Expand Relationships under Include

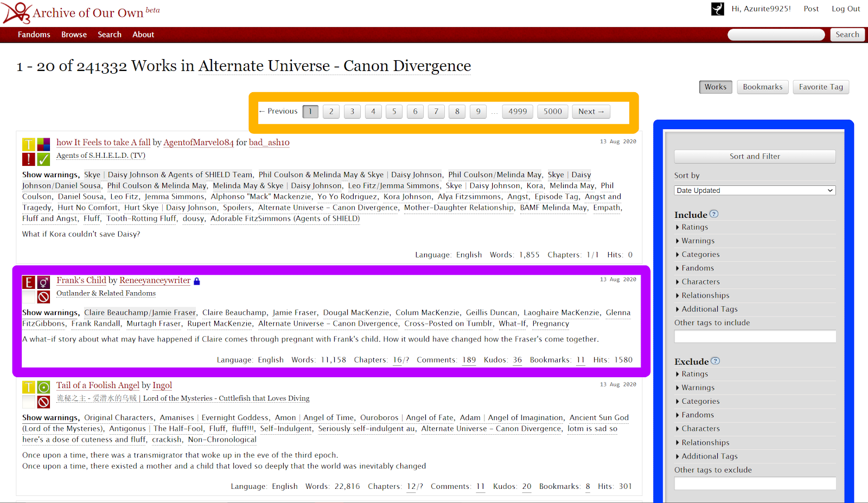pos(703,295)
